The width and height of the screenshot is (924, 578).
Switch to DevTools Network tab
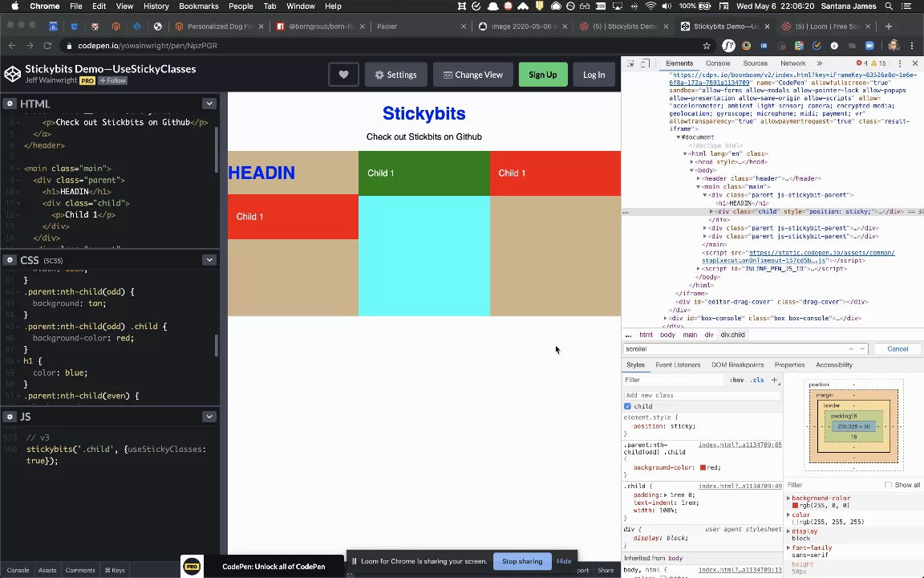792,63
